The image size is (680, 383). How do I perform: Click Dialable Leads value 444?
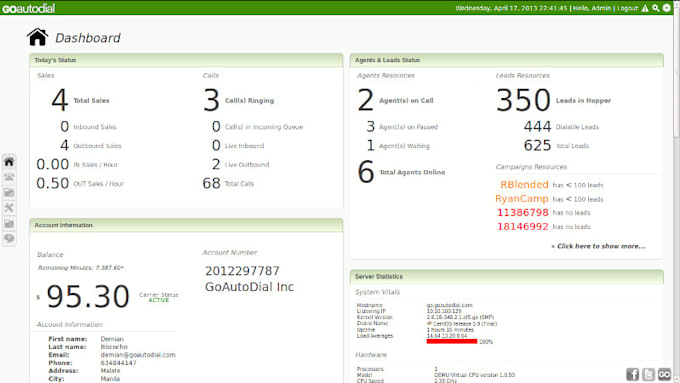pyautogui.click(x=537, y=126)
